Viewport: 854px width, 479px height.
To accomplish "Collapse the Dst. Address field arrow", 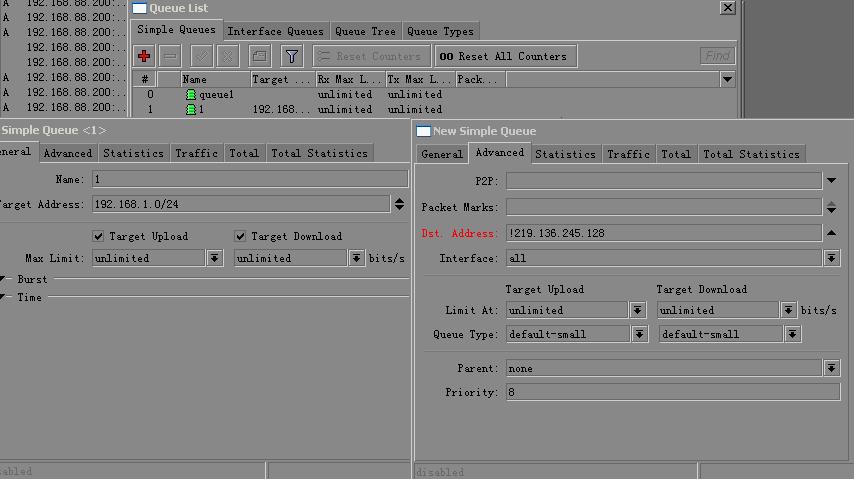I will click(831, 233).
